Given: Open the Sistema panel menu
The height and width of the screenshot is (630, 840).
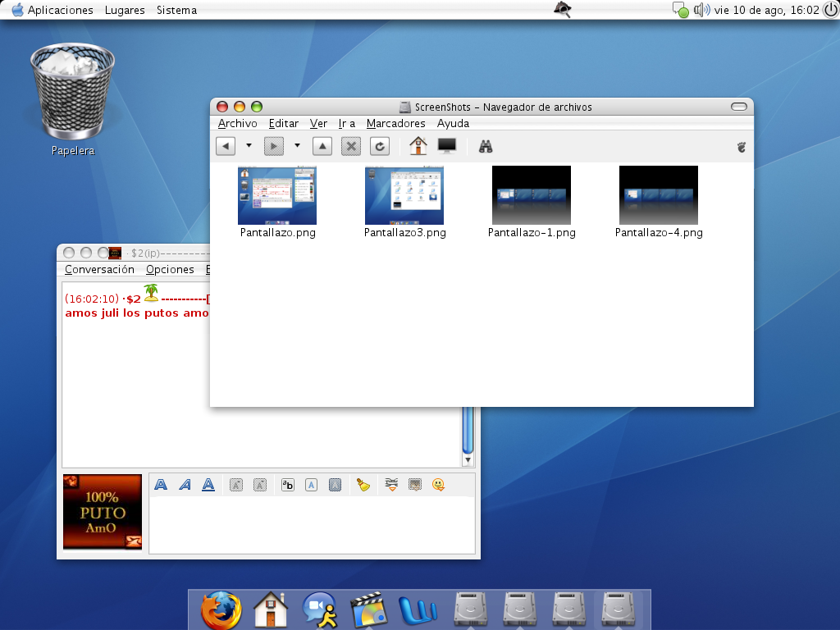Looking at the screenshot, I should (x=177, y=10).
